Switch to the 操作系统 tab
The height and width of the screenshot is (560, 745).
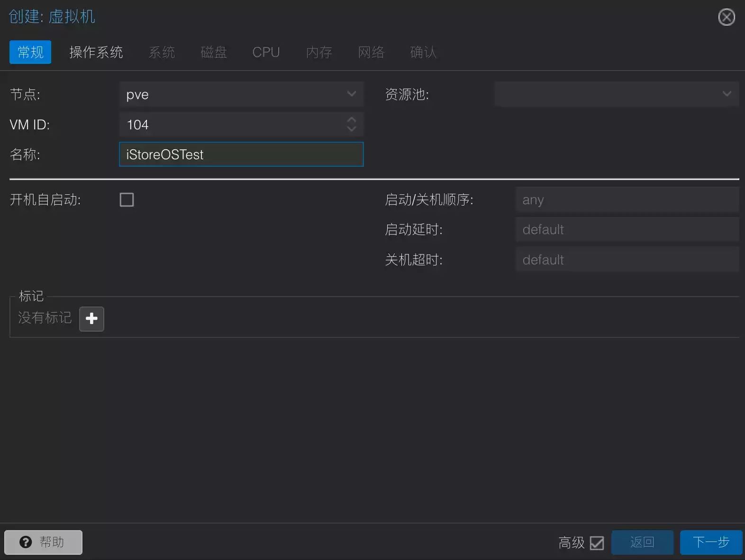pyautogui.click(x=96, y=52)
